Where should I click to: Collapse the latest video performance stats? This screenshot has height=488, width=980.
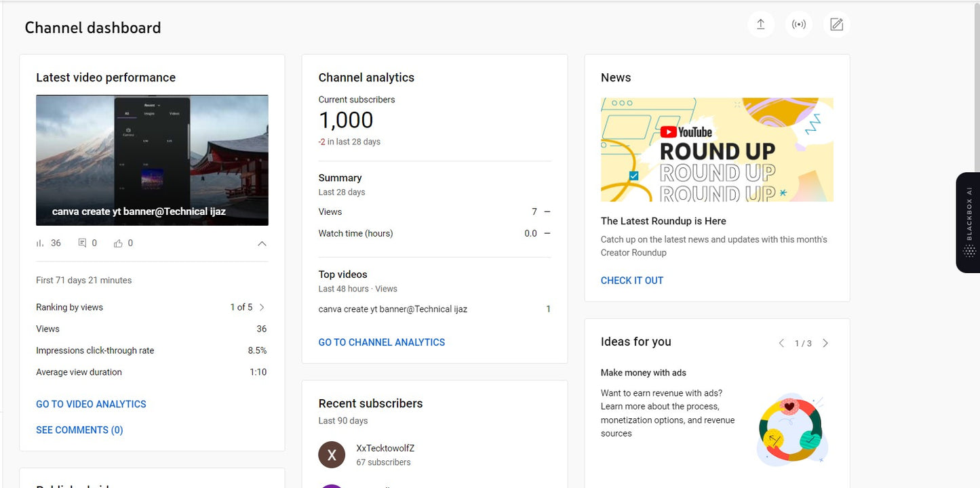(x=262, y=243)
